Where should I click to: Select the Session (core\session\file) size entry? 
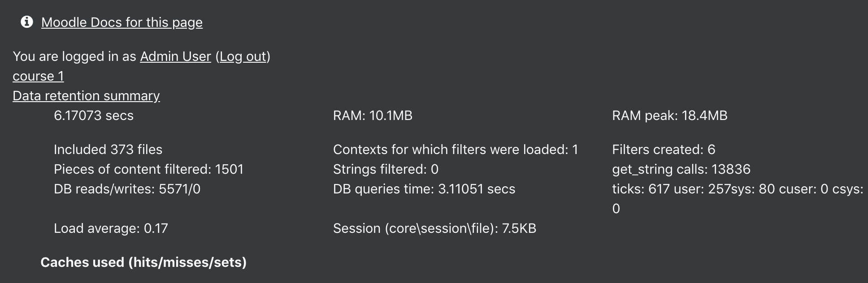coord(434,228)
